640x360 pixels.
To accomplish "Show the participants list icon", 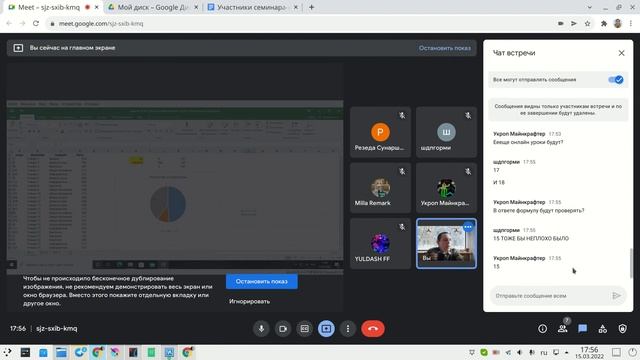I will [562, 329].
